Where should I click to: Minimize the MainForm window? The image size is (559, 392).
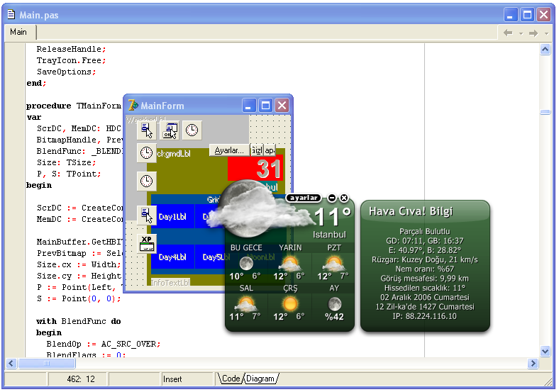(x=249, y=106)
